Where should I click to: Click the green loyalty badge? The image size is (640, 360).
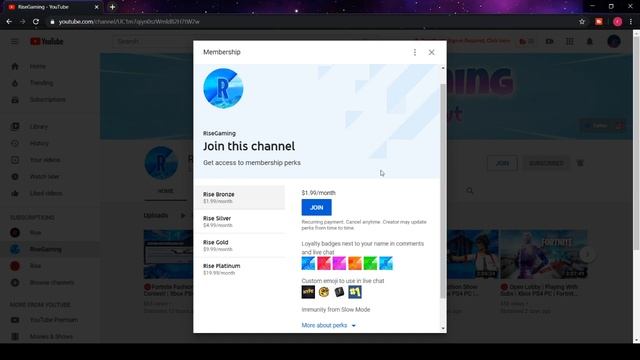(x=370, y=263)
